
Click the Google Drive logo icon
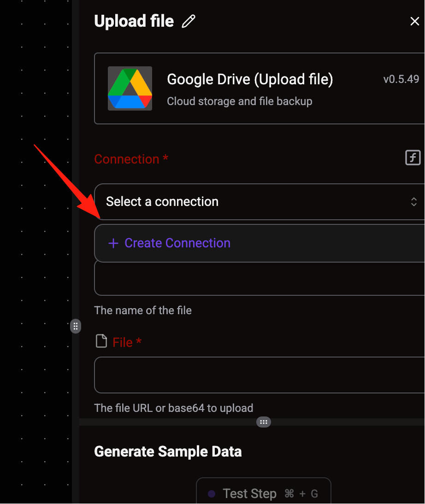(x=130, y=88)
